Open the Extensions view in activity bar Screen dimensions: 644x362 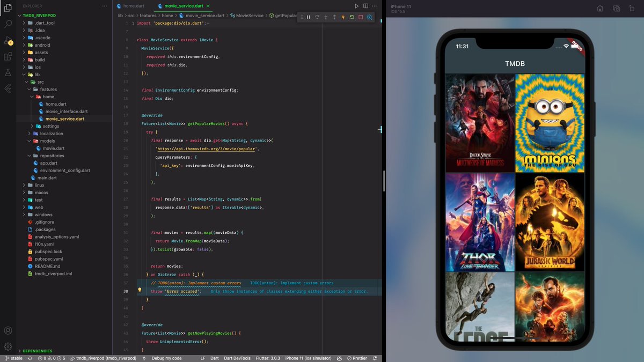[8, 56]
